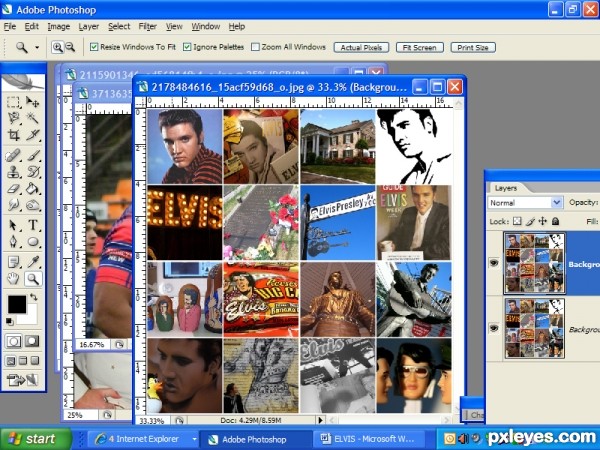This screenshot has height=450, width=600.
Task: Hide the bottom Background layer eye
Action: (494, 328)
